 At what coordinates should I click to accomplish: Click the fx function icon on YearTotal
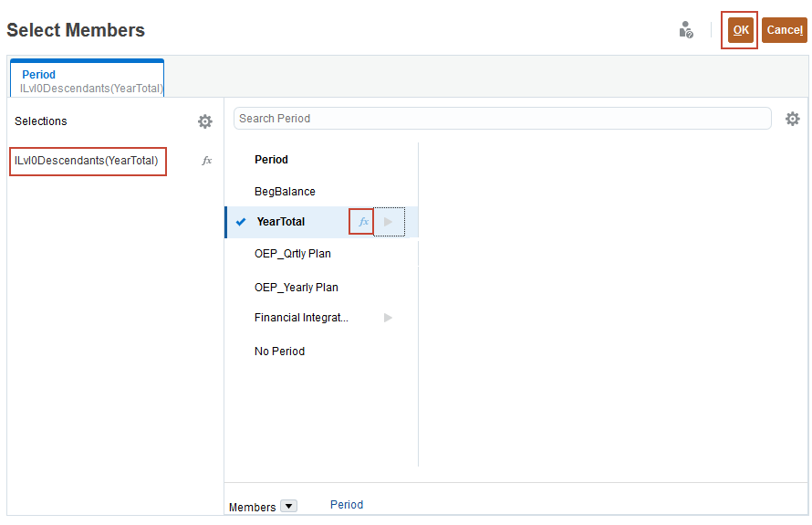pyautogui.click(x=362, y=222)
